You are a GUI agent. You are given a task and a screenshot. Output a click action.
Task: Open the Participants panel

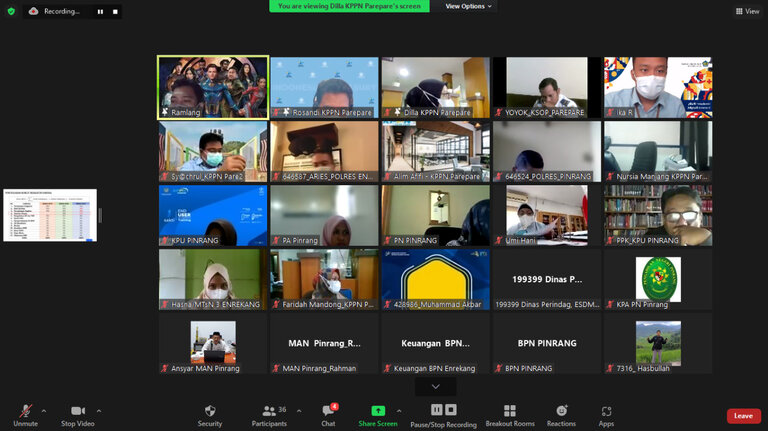267,414
